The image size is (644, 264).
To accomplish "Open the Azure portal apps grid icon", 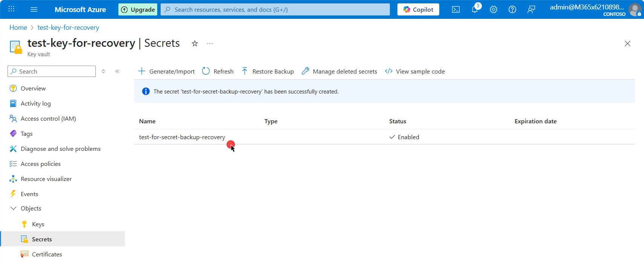I will (x=11, y=9).
